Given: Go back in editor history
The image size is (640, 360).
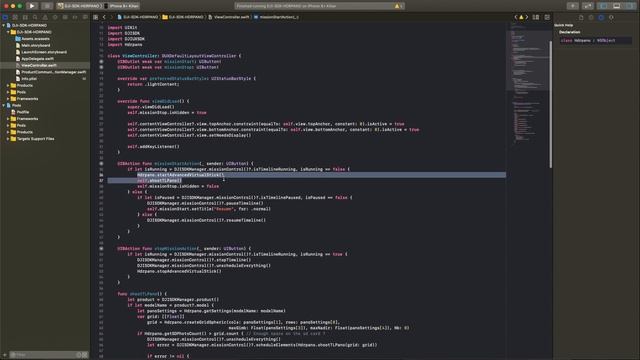Looking at the screenshot, I should pos(104,17).
